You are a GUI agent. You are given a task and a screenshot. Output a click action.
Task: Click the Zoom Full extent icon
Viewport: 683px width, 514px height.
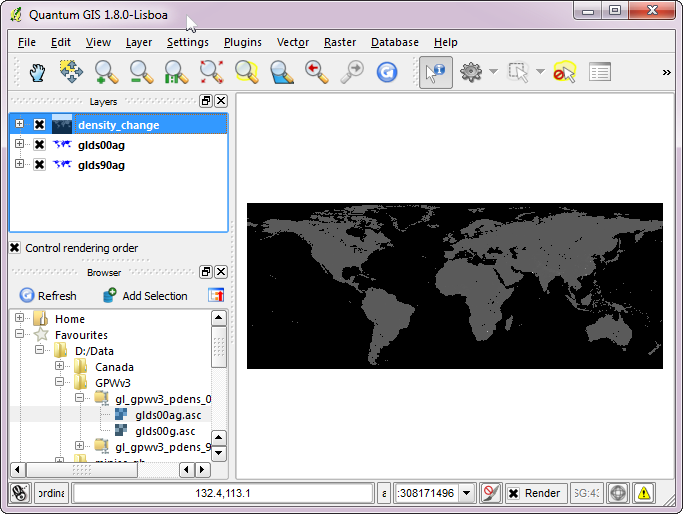(212, 72)
